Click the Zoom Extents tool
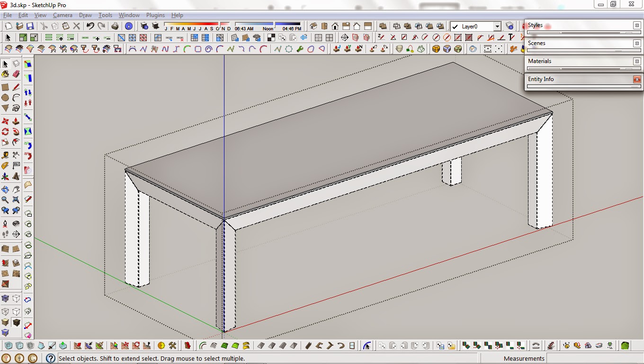 pos(16,199)
